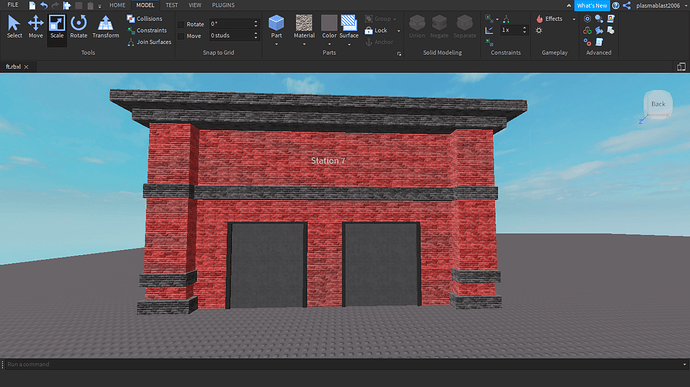
Task: Toggle the show welds hierarchy icon
Action: pos(506,18)
